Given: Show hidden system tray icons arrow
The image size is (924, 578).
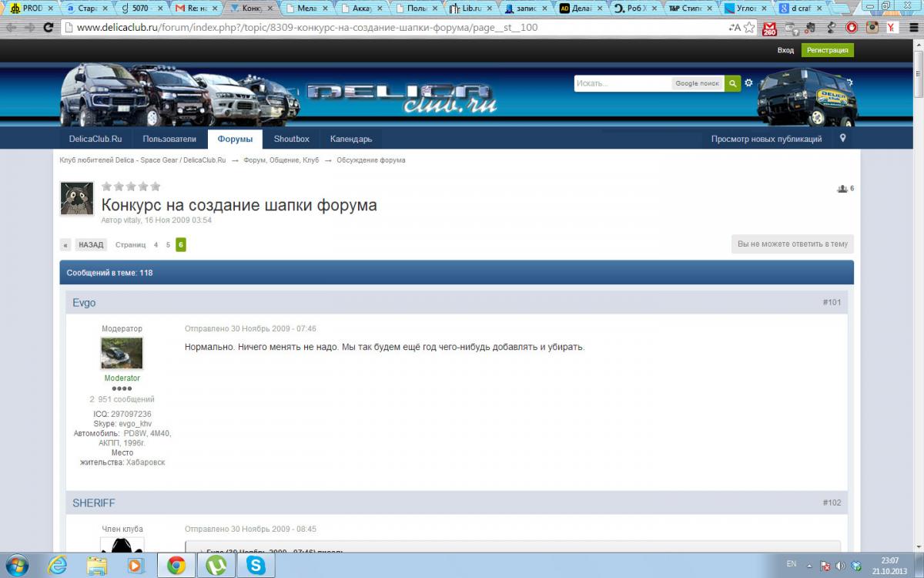Looking at the screenshot, I should coord(810,565).
